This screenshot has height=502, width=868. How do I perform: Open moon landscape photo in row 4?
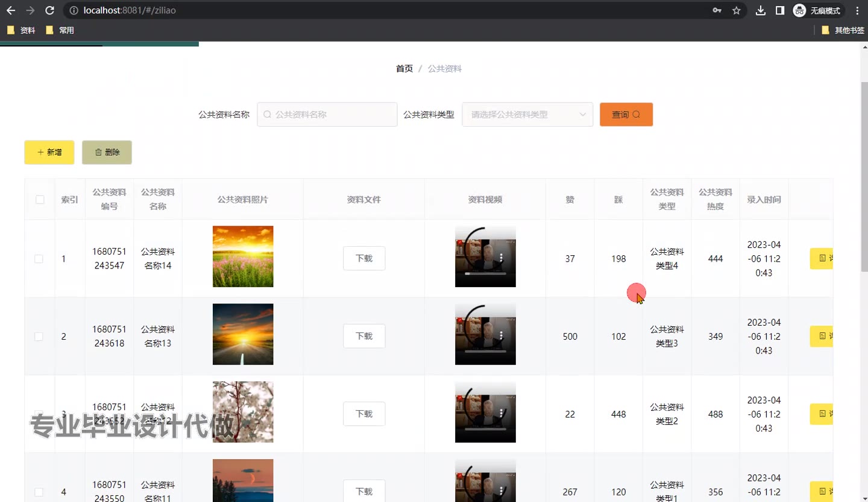243,481
